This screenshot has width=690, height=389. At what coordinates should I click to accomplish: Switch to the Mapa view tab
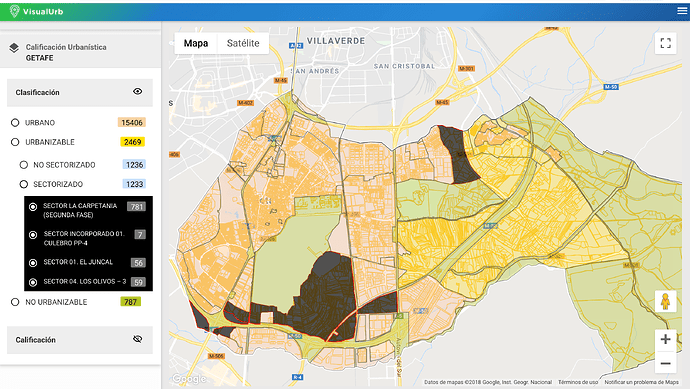(x=196, y=43)
